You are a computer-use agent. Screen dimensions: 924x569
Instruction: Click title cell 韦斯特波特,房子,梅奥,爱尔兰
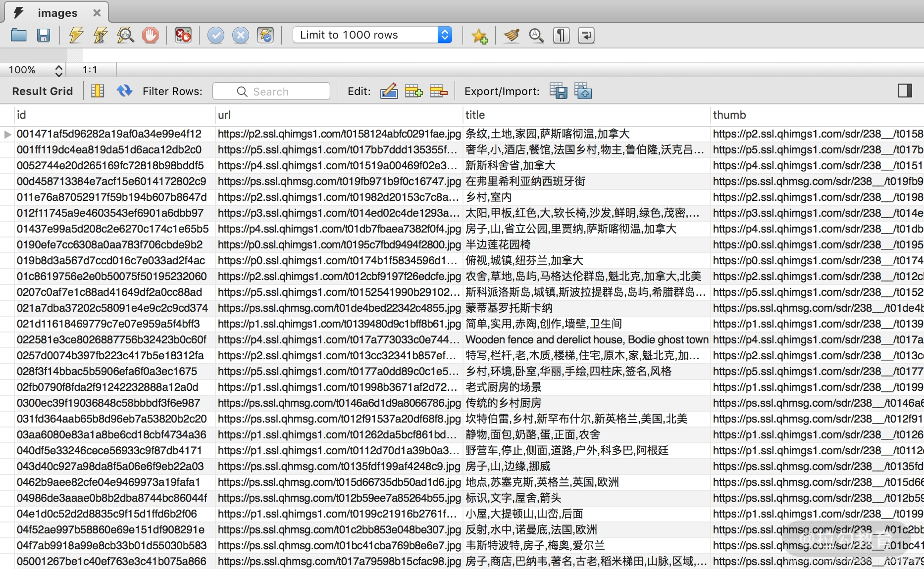[x=587, y=546]
